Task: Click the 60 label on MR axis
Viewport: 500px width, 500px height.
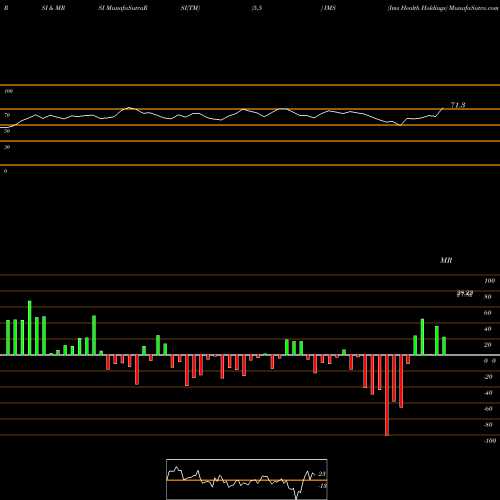Action: (488, 313)
